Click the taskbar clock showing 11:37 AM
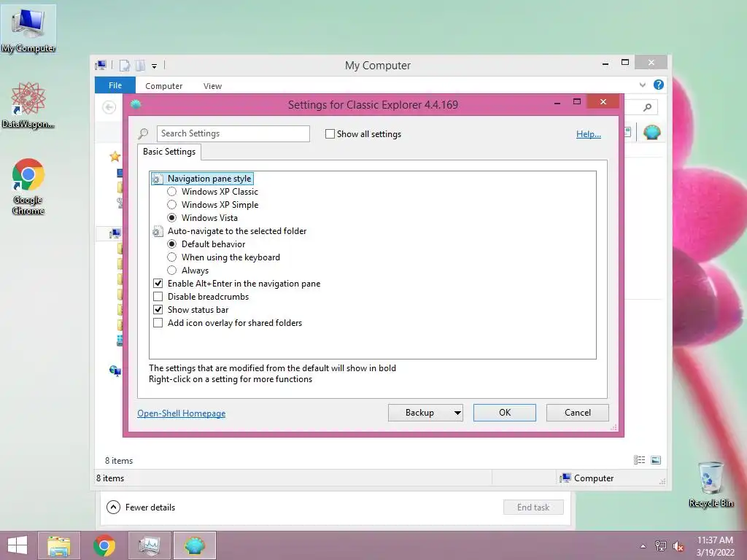The image size is (747, 560). 715,545
